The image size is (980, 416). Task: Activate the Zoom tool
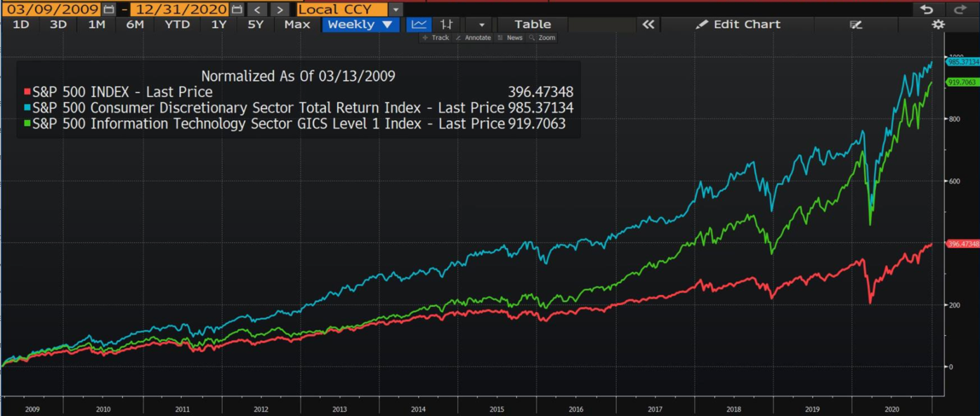click(x=542, y=38)
